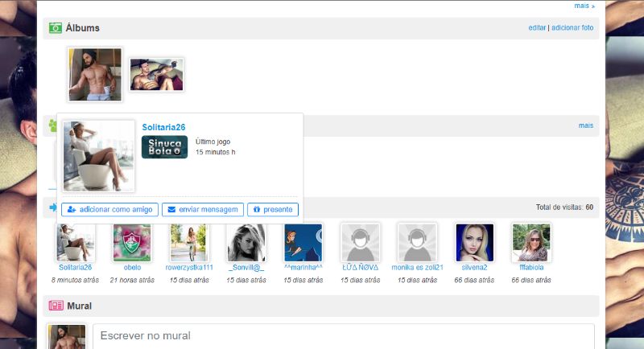
Task: Click 'editar' link in Álbuns header
Action: [x=537, y=28]
